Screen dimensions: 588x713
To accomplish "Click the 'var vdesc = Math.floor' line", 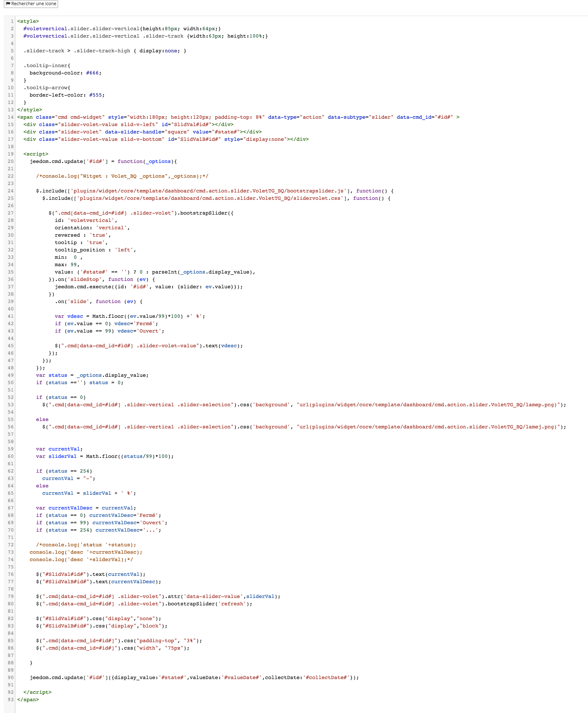I will [130, 316].
